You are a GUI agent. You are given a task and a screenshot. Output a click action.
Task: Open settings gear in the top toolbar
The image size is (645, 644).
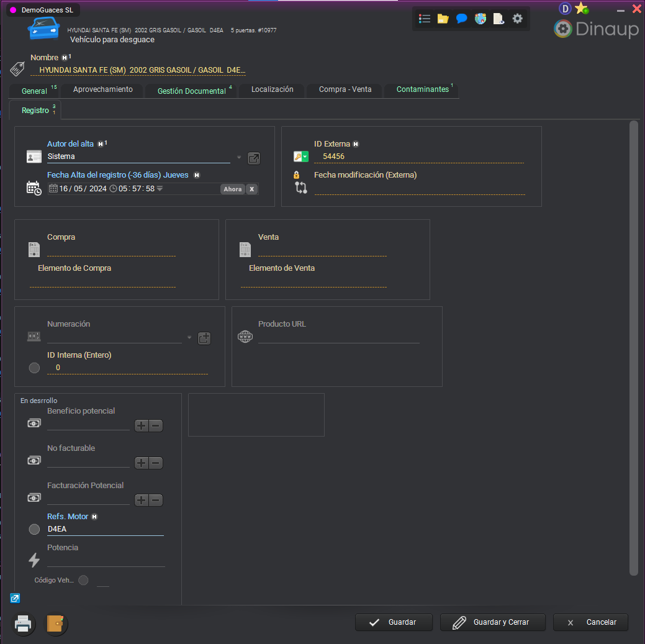point(517,19)
